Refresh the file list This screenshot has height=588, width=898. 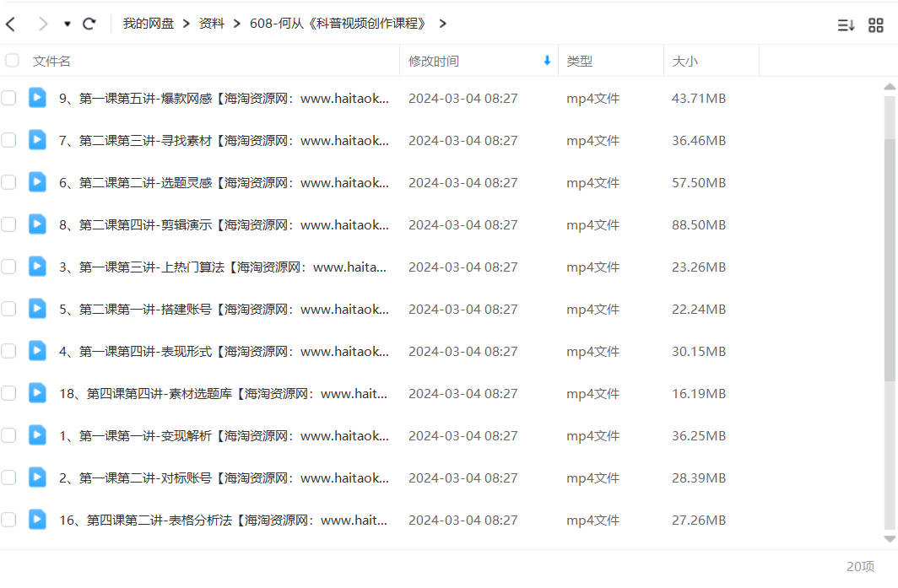[89, 24]
